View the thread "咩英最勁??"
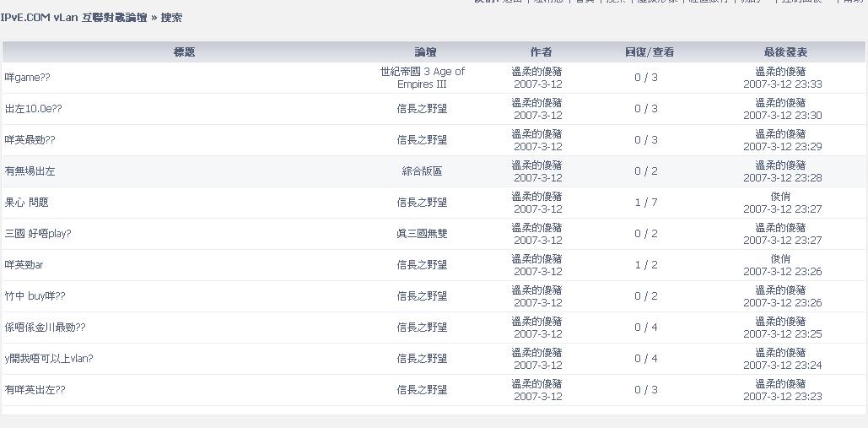Screen dimensions: 868x428 click(x=30, y=140)
